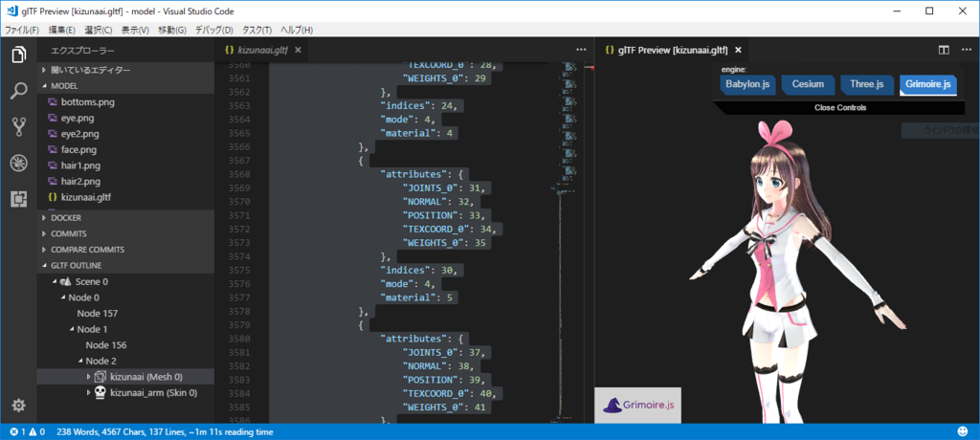Screen dimensions: 980x440
Task: Switch to the kizunaai.gltf editor tab
Action: tap(260, 50)
